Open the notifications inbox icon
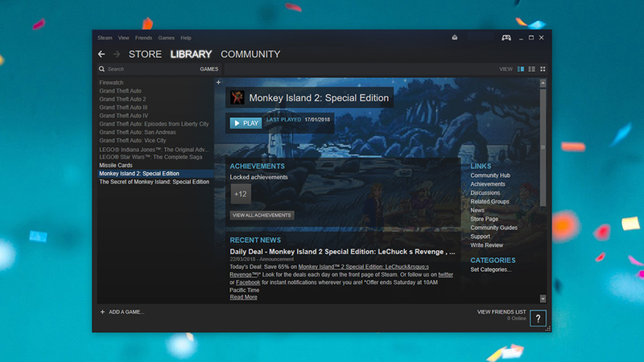This screenshot has width=644, height=362. tap(455, 37)
